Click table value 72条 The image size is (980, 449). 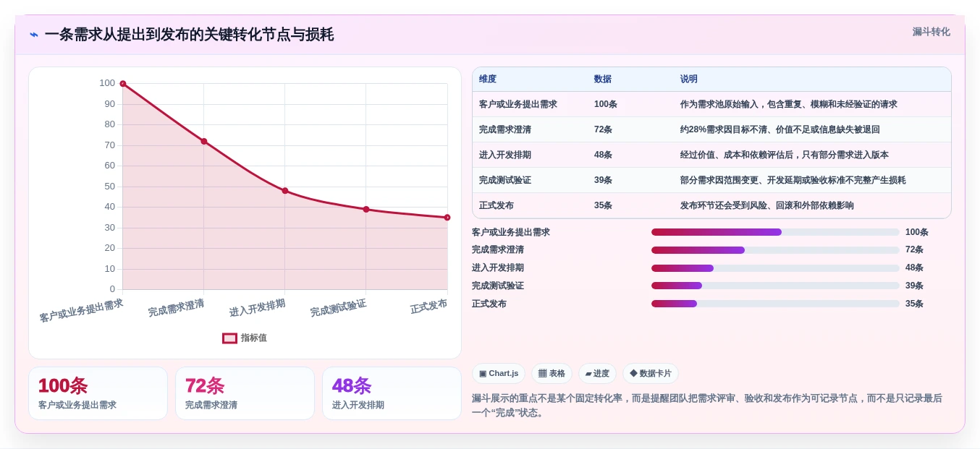click(604, 129)
